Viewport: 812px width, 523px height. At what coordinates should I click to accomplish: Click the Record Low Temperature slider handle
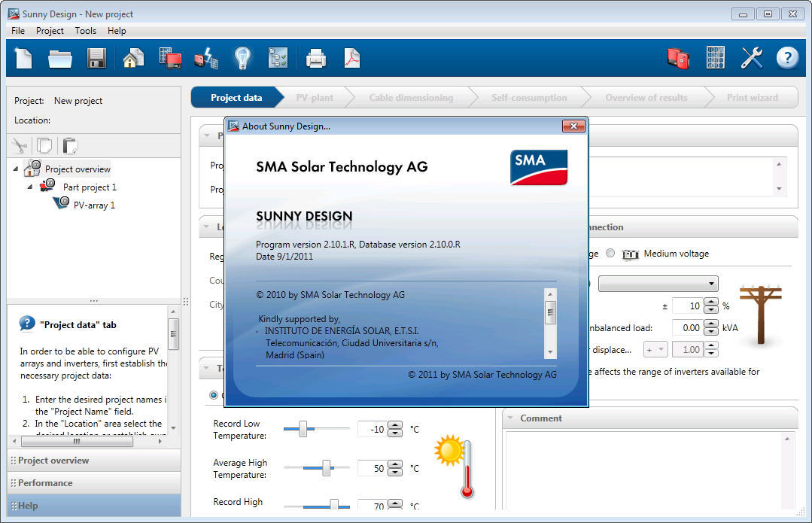pos(303,429)
